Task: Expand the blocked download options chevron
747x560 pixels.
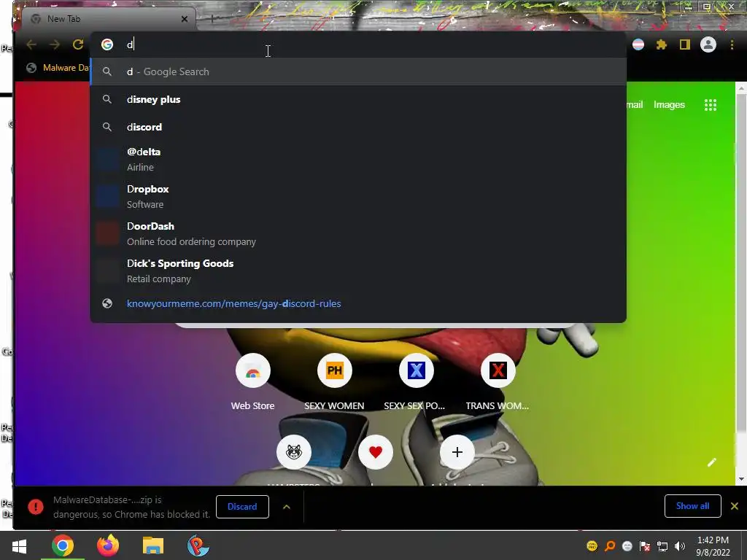Action: point(286,507)
